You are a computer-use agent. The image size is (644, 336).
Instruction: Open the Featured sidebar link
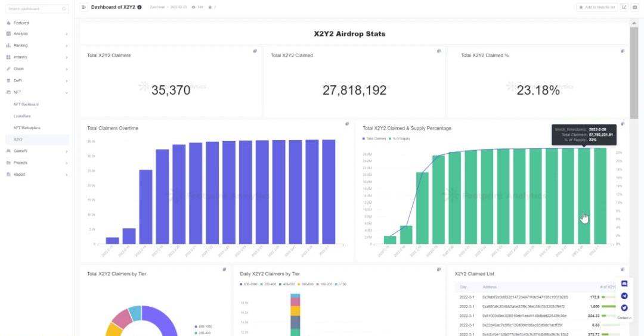point(21,23)
